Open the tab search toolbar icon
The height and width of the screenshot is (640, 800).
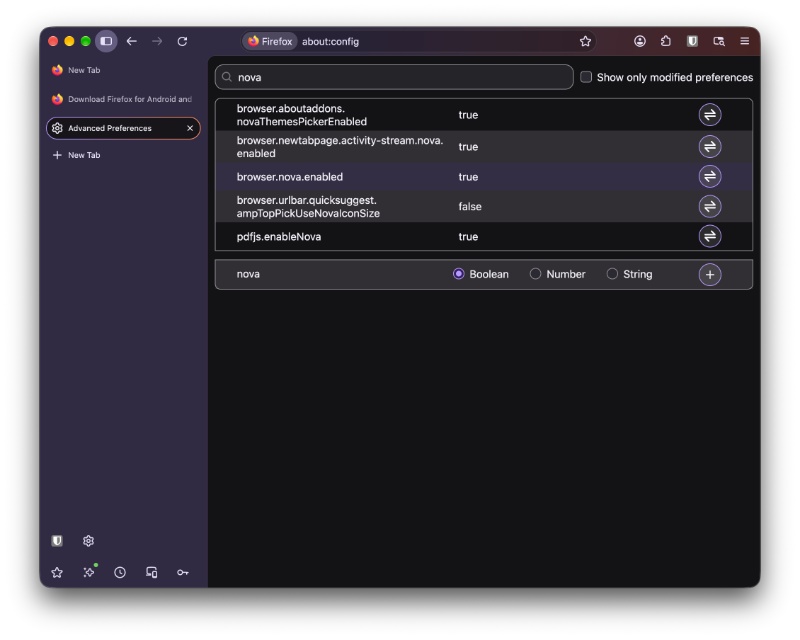[719, 41]
